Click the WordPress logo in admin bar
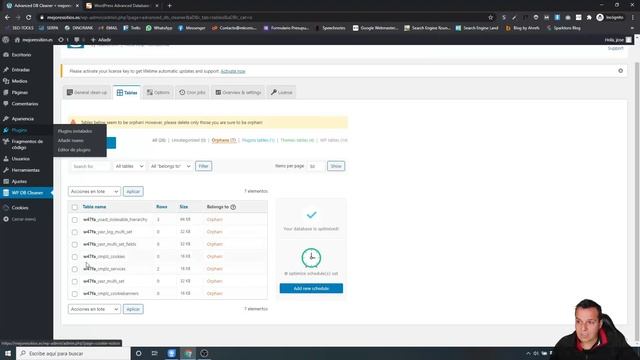Image resolution: width=640 pixels, height=360 pixels. click(x=6, y=40)
